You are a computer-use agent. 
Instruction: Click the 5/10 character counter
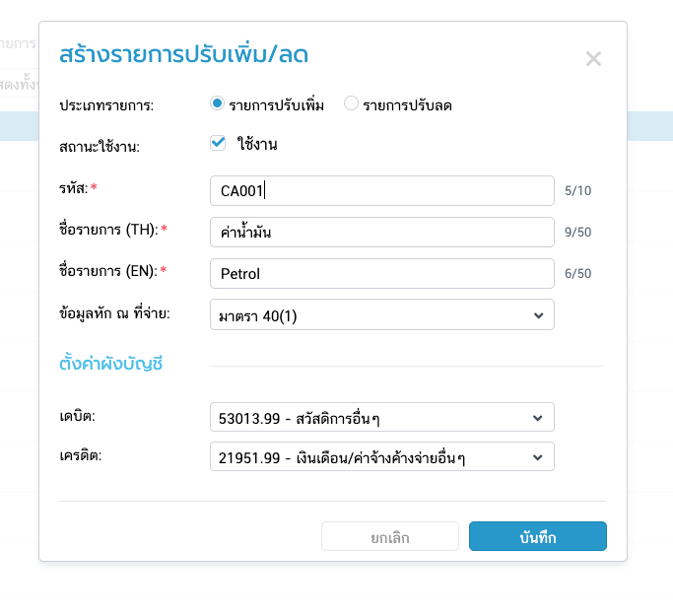point(578,191)
